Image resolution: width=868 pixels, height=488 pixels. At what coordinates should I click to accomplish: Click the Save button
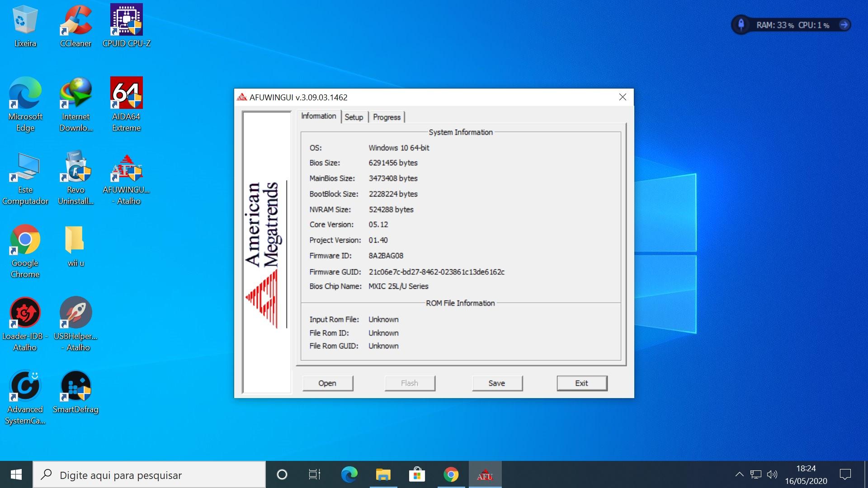(497, 383)
